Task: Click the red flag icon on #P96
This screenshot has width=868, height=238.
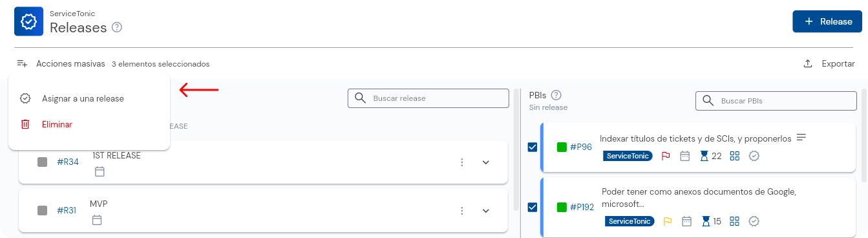Action: point(666,156)
